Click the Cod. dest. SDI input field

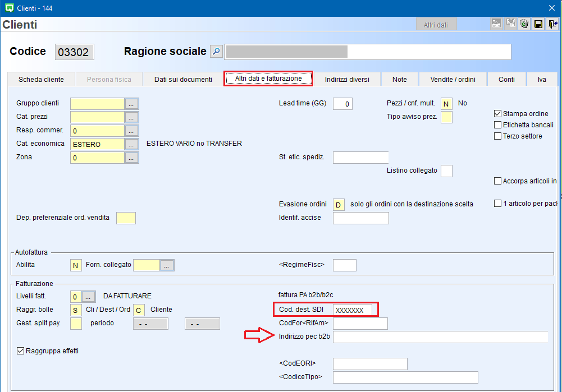coord(359,310)
